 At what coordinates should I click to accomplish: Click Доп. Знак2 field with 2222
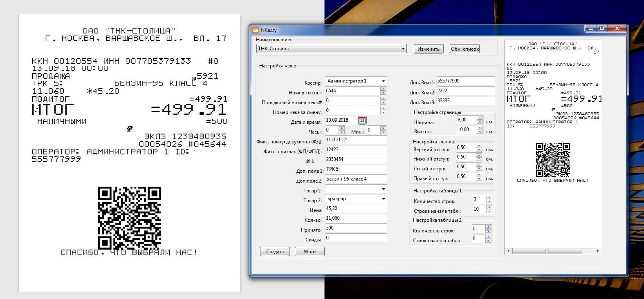[x=465, y=91]
